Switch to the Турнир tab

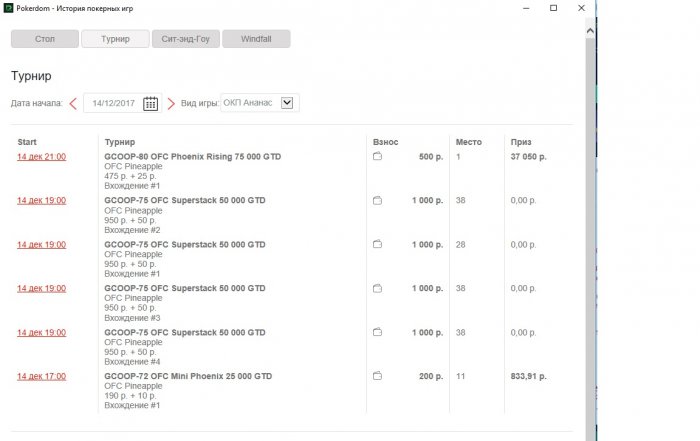coord(115,39)
